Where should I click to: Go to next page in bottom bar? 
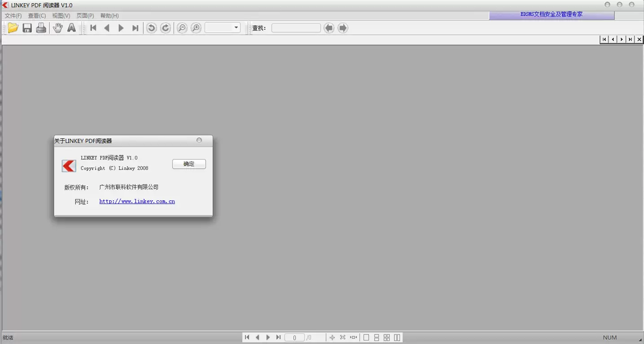(x=268, y=337)
